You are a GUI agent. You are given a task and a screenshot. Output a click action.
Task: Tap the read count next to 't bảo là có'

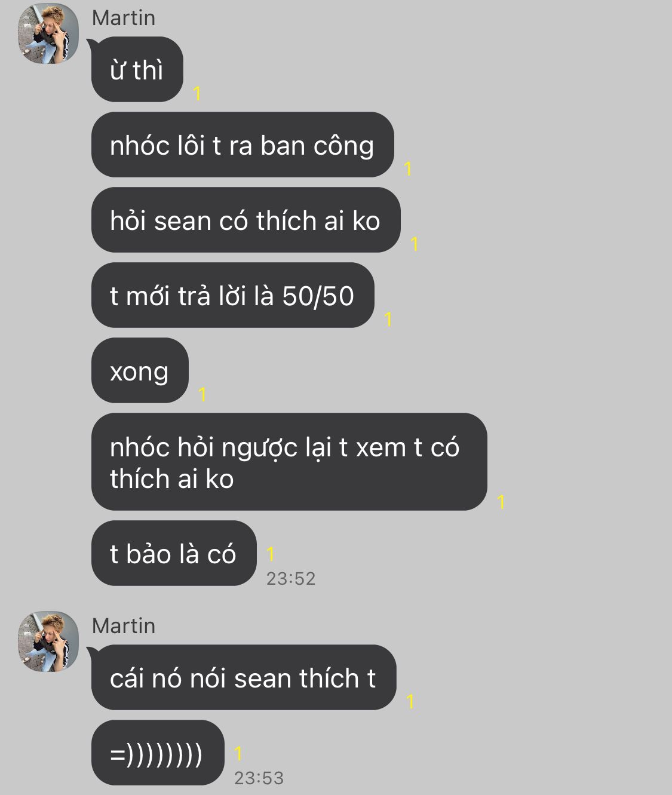coord(271,554)
